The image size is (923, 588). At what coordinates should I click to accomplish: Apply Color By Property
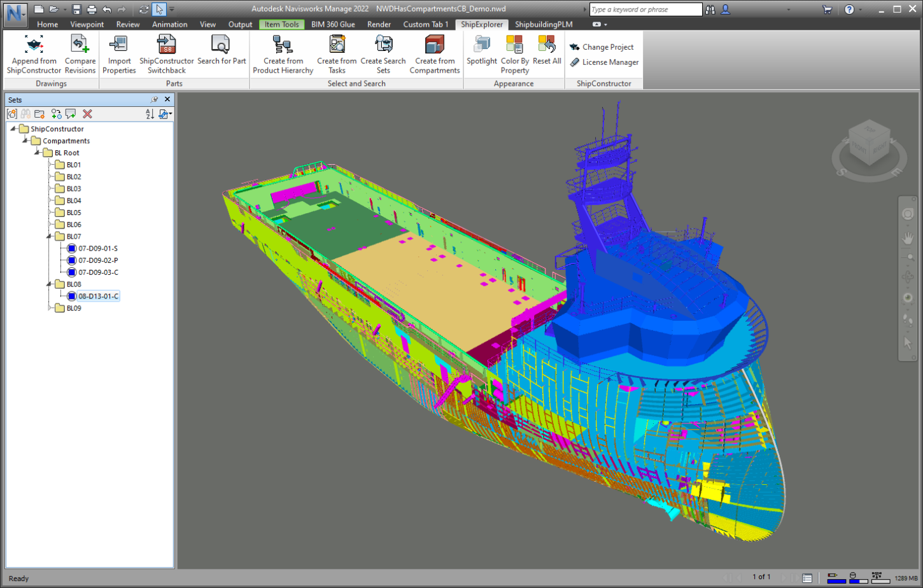(x=514, y=53)
